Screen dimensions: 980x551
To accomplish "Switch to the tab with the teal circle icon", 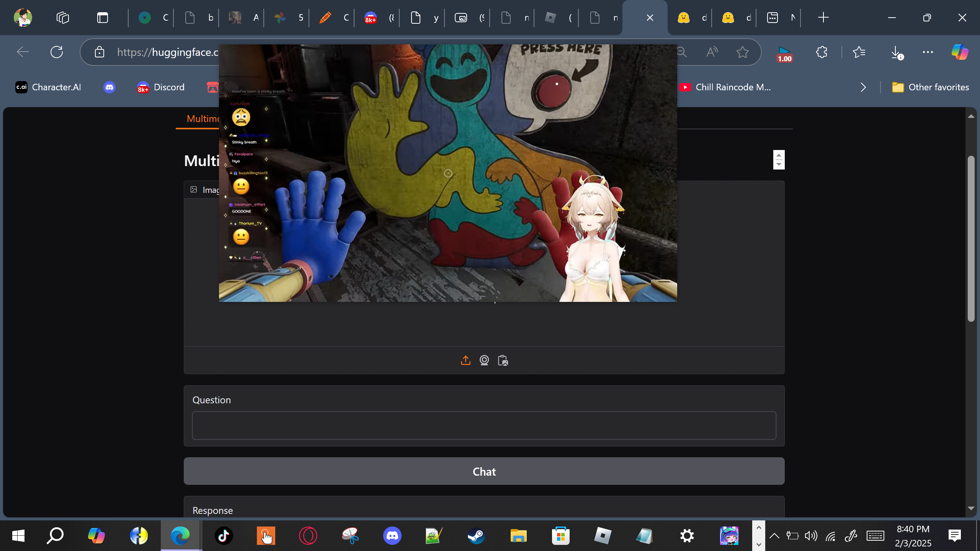I will (x=152, y=18).
